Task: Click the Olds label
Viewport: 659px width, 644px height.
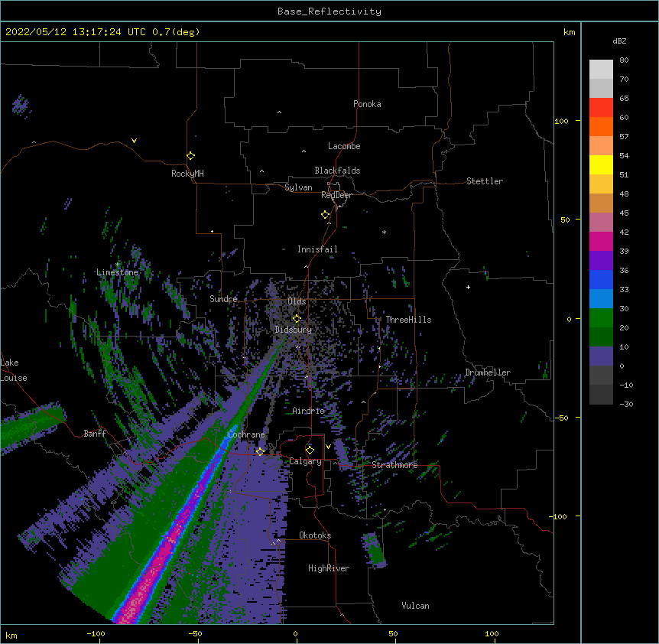Action: coord(297,301)
